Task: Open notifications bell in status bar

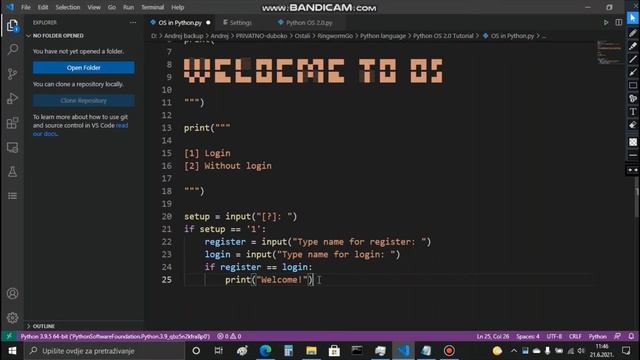Action: click(x=631, y=336)
